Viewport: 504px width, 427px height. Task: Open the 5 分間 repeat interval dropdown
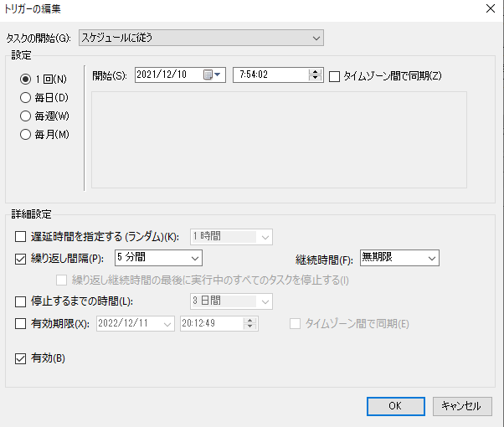[x=158, y=258]
